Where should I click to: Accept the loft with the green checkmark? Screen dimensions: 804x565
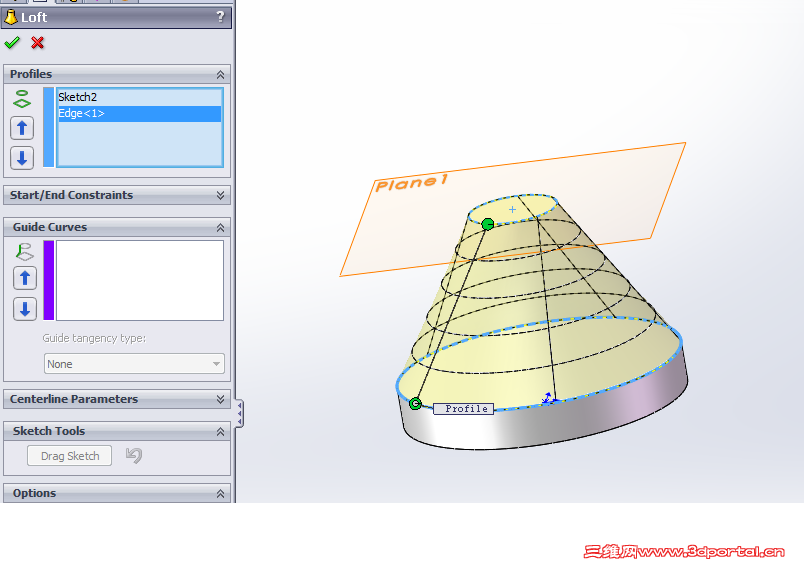click(x=12, y=43)
